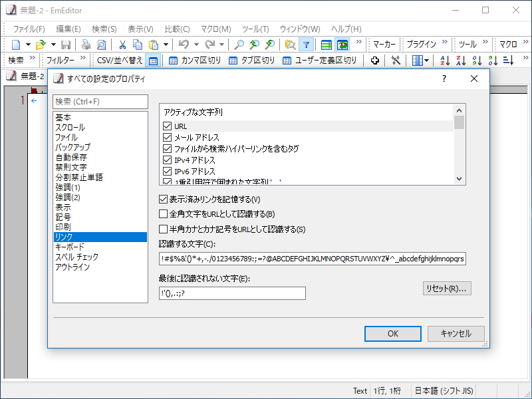Viewport: 532px width, 399px height.
Task: Expand the フィルター toolbar chevron
Action: click(x=82, y=58)
